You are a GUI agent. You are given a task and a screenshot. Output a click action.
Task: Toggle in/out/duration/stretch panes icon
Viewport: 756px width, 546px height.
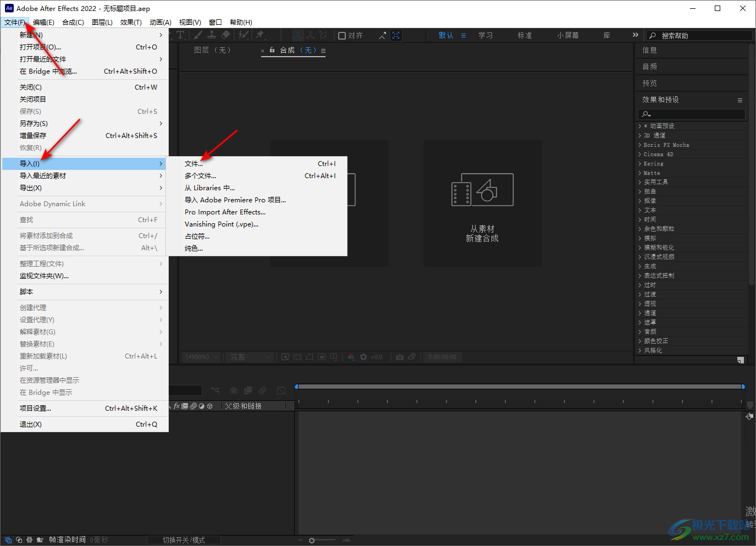[x=30, y=540]
